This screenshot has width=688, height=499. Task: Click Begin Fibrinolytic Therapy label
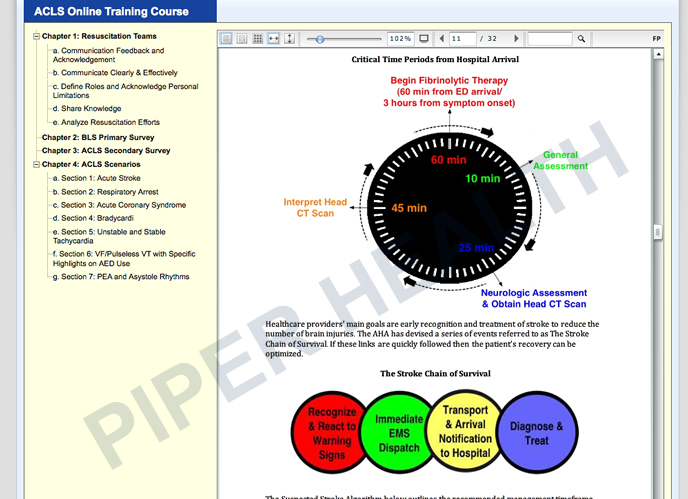pos(449,92)
